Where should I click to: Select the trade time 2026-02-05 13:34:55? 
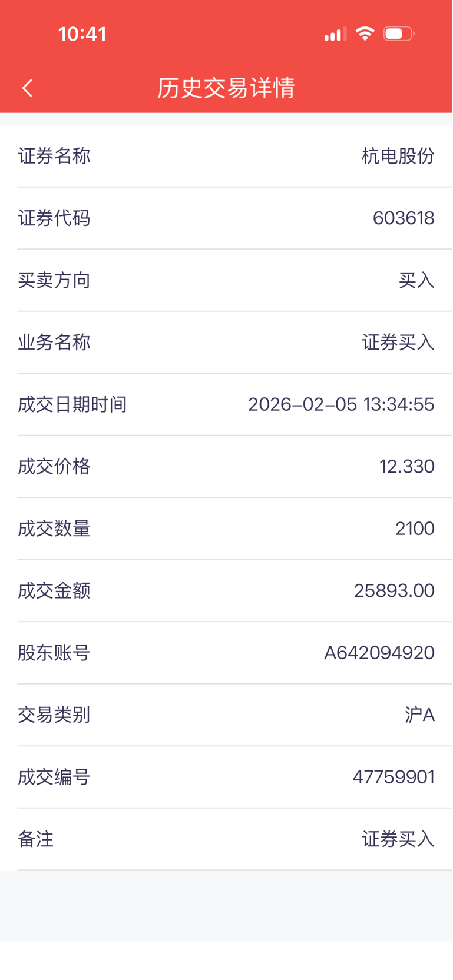341,404
